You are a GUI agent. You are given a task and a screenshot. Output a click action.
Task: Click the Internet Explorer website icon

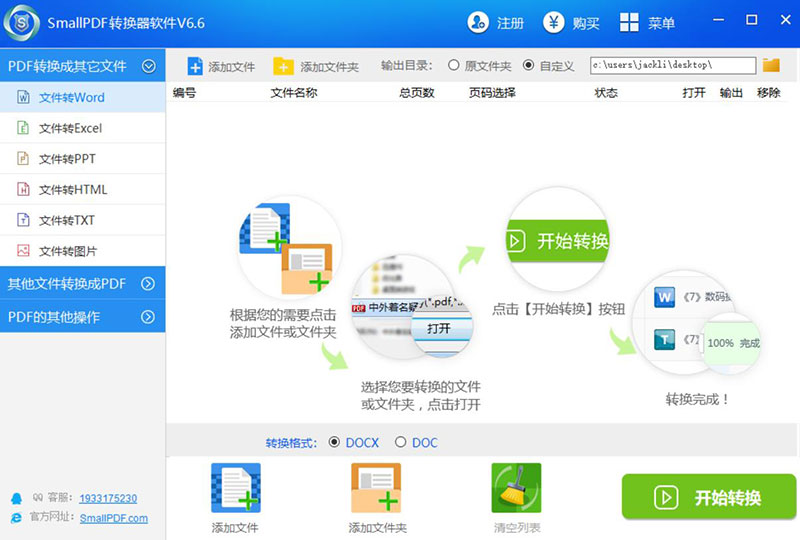(16, 518)
